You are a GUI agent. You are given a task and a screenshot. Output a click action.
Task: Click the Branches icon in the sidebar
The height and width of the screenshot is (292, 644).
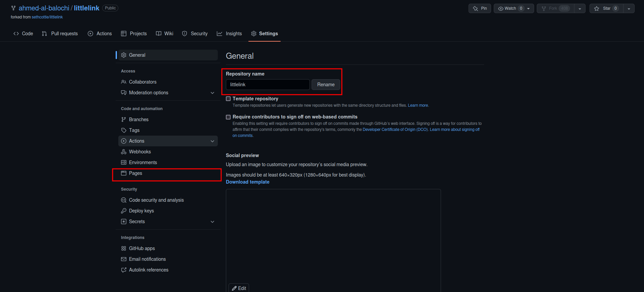[x=124, y=119]
